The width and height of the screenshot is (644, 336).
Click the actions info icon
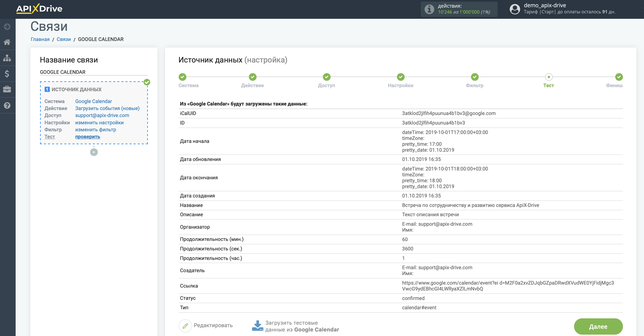point(429,9)
